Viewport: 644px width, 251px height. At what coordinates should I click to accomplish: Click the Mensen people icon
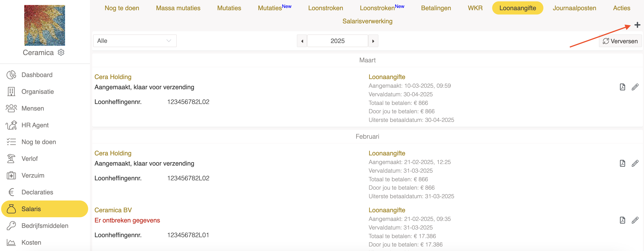(x=11, y=108)
